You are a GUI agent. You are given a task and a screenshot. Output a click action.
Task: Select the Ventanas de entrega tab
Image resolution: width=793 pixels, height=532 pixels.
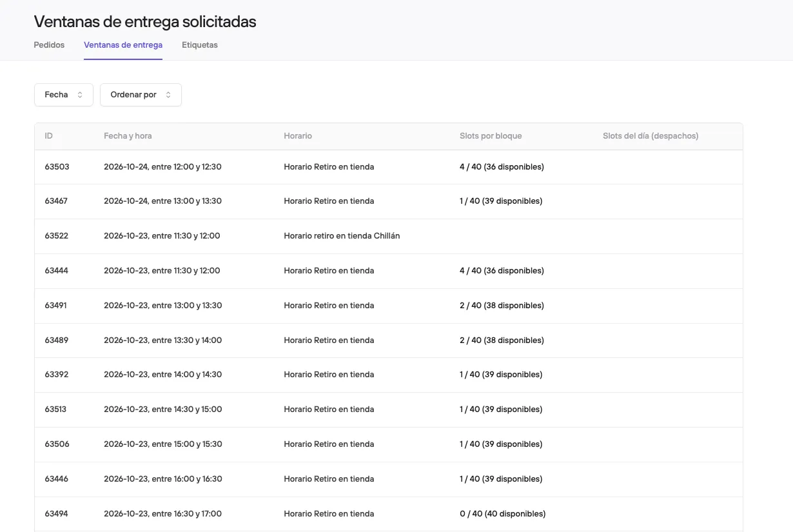(x=123, y=45)
